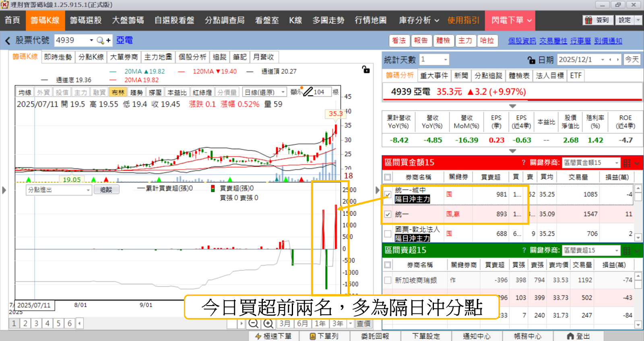Check the box for 新加坡商瑞銀 row
644x341 pixels.
pos(388,280)
